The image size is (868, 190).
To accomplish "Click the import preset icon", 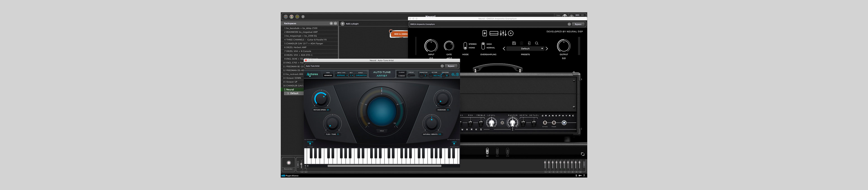I will (529, 43).
